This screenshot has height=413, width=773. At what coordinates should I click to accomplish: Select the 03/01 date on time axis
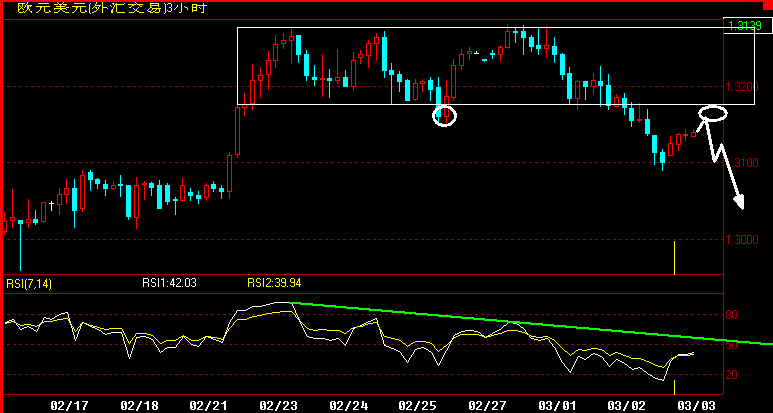pyautogui.click(x=557, y=406)
